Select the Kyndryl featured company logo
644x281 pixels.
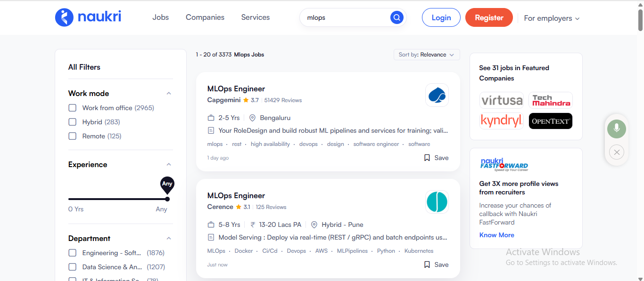coord(502,121)
